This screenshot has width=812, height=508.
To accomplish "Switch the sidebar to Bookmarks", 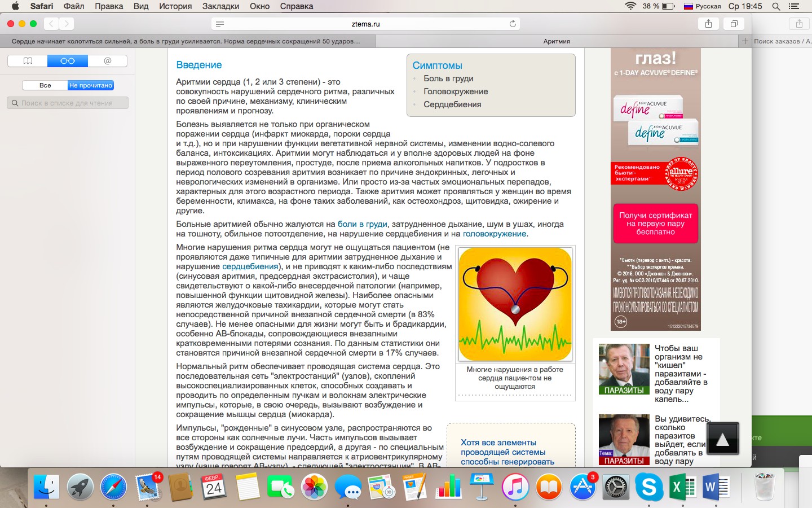I will [28, 61].
